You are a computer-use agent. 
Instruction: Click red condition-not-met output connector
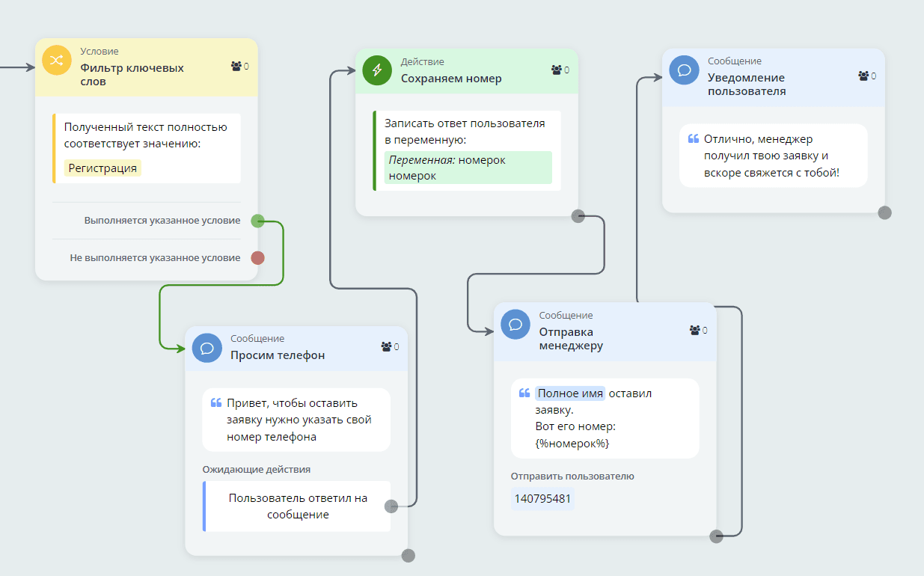257,258
